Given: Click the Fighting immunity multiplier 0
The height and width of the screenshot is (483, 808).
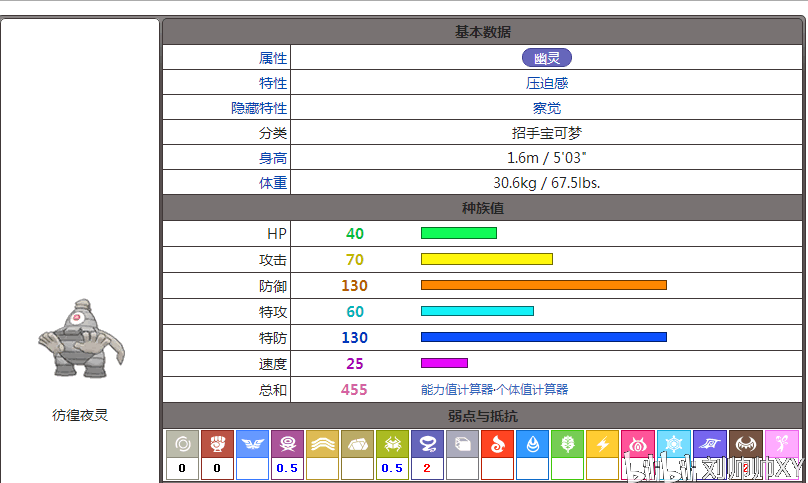Looking at the screenshot, I should (217, 468).
